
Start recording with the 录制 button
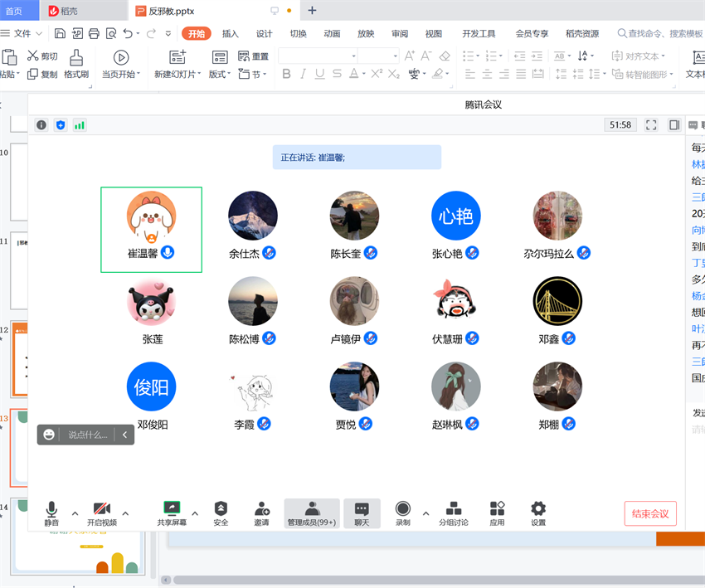403,513
